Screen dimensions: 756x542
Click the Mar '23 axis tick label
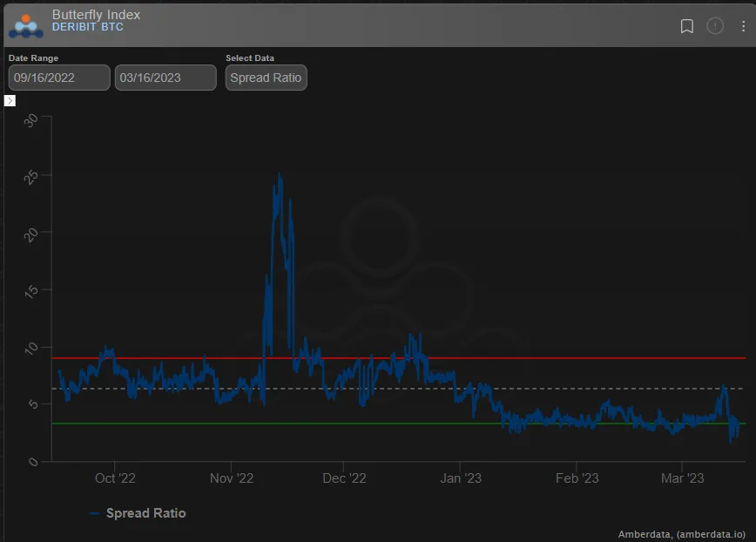682,478
